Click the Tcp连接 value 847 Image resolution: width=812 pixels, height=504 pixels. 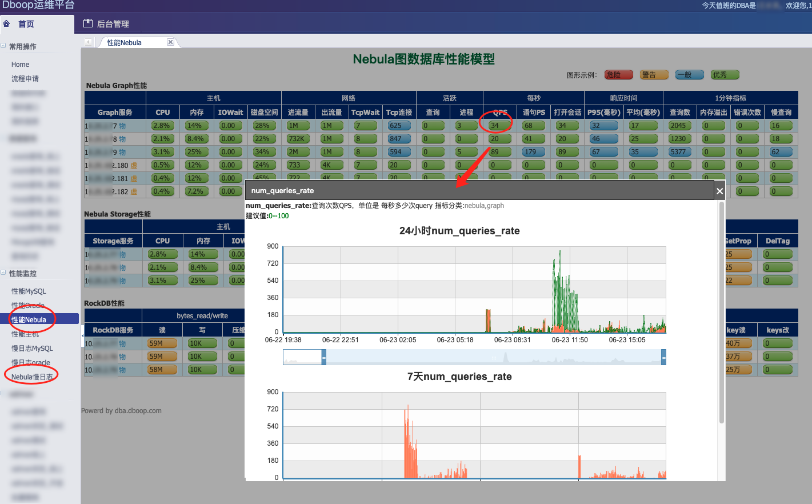[399, 139]
